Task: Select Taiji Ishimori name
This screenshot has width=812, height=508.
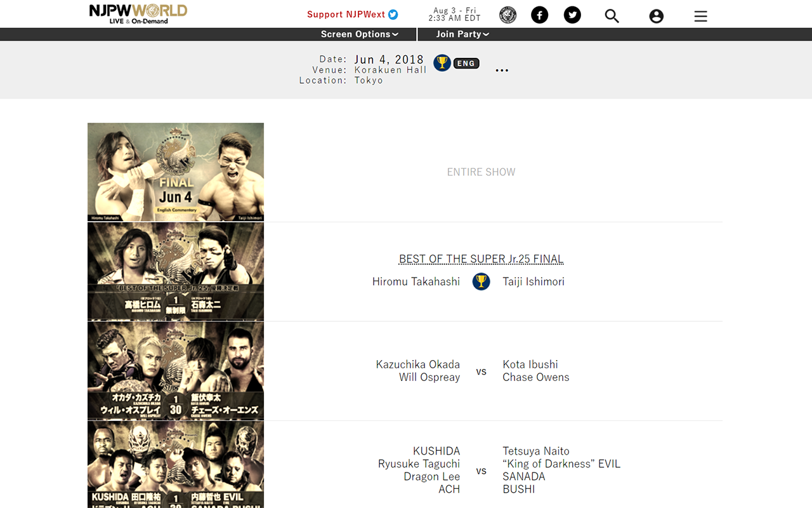Action: [534, 281]
